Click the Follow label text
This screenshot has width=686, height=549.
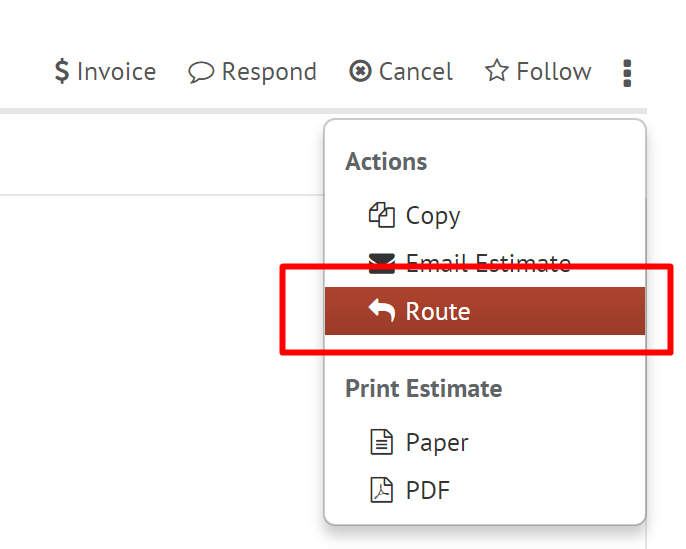553,72
